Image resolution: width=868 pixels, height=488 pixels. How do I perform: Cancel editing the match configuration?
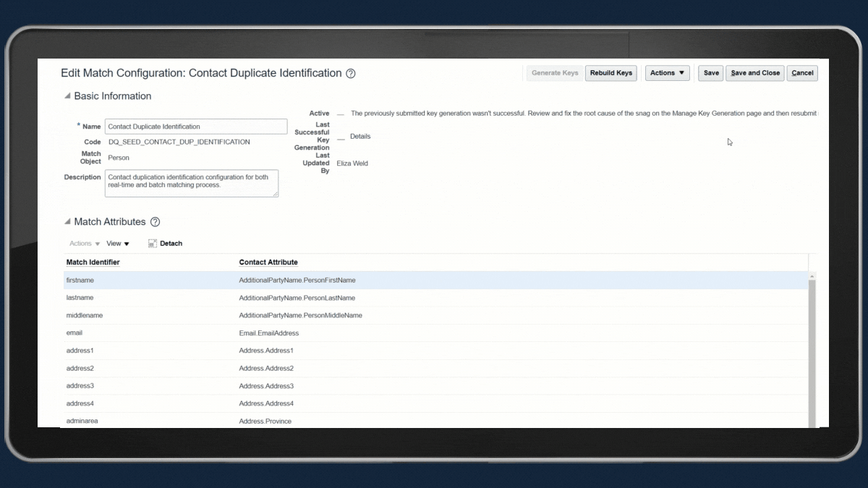[x=802, y=73]
